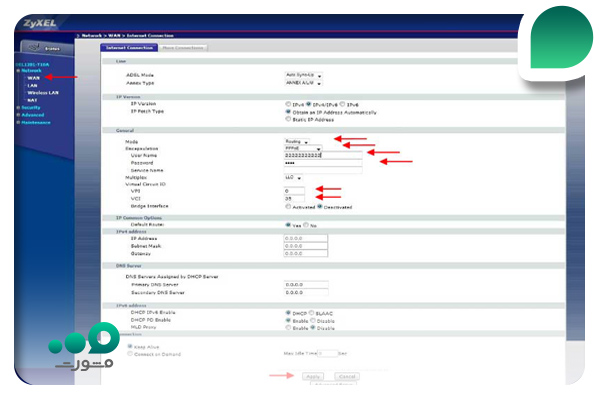The image size is (600, 400).
Task: Click the Cancel button
Action: (x=347, y=377)
